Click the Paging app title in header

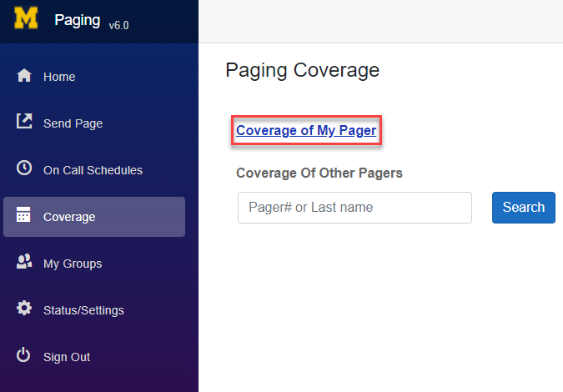[78, 20]
